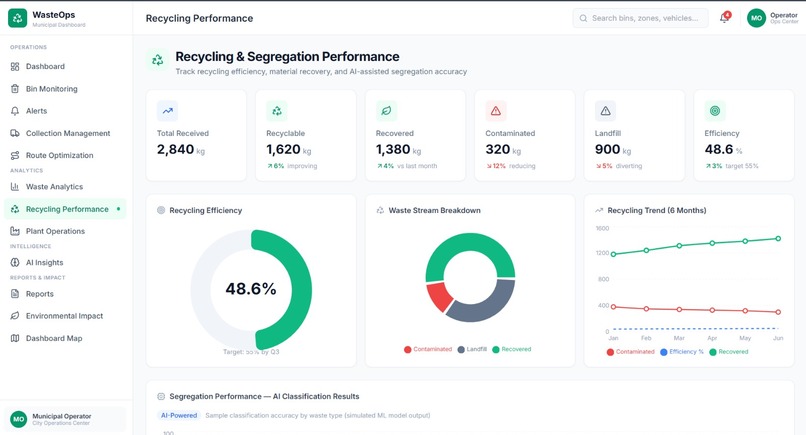The width and height of the screenshot is (806, 435).
Task: Click the Jun point on green Recovered line
Action: point(778,239)
